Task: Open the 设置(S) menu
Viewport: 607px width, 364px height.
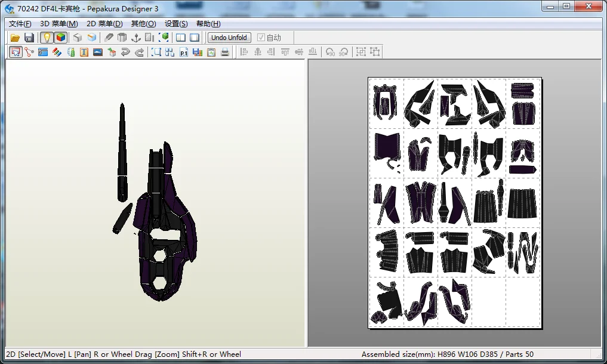Action: point(176,24)
